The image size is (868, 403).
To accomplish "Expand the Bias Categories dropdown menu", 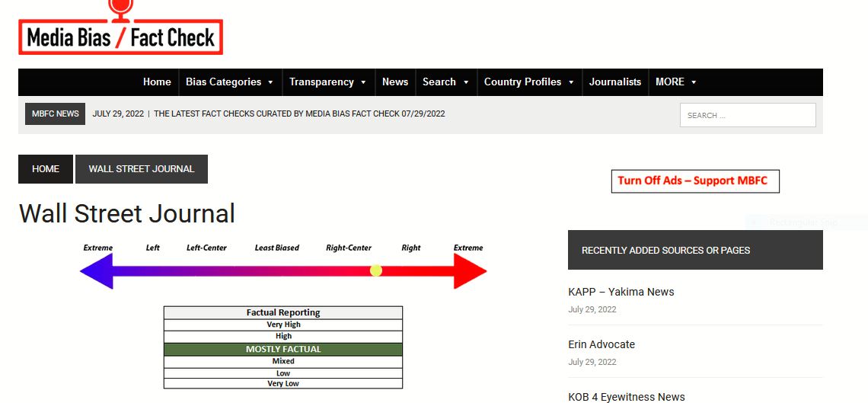I will (x=230, y=82).
